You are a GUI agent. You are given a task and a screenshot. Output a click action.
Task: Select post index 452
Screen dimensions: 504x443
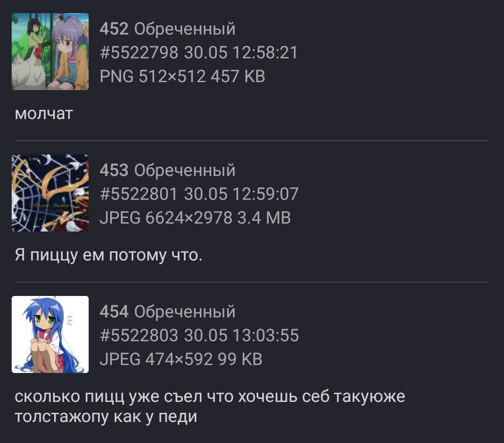tap(114, 28)
